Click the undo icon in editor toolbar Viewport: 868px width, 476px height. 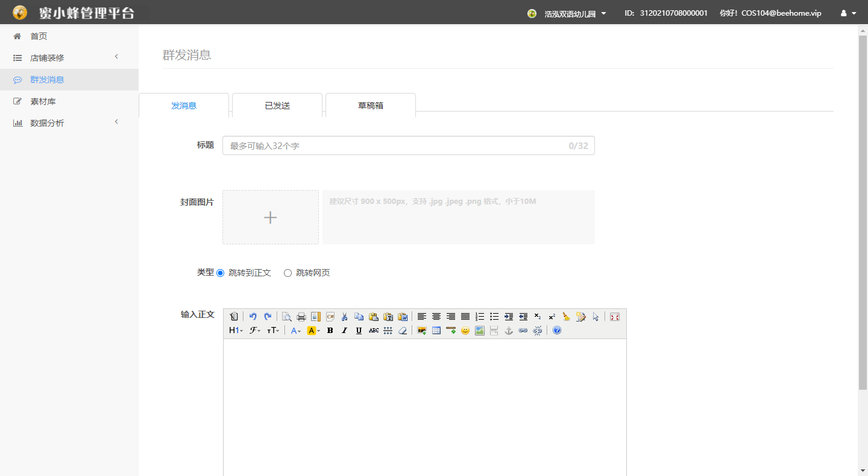pyautogui.click(x=253, y=317)
